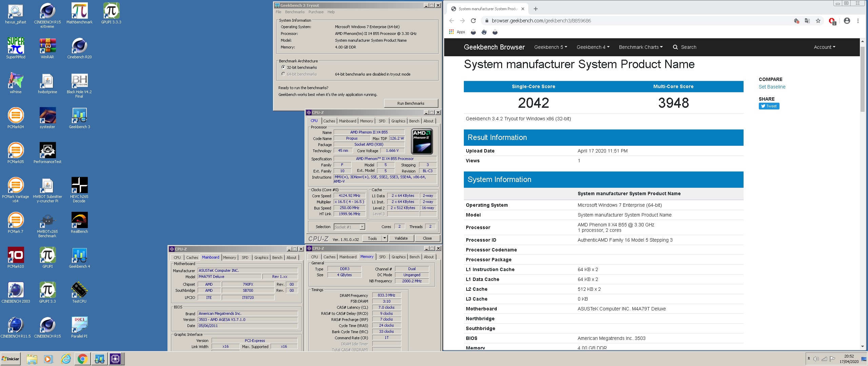Click the CPU-Z Validate button
This screenshot has height=366, width=868.
401,238
